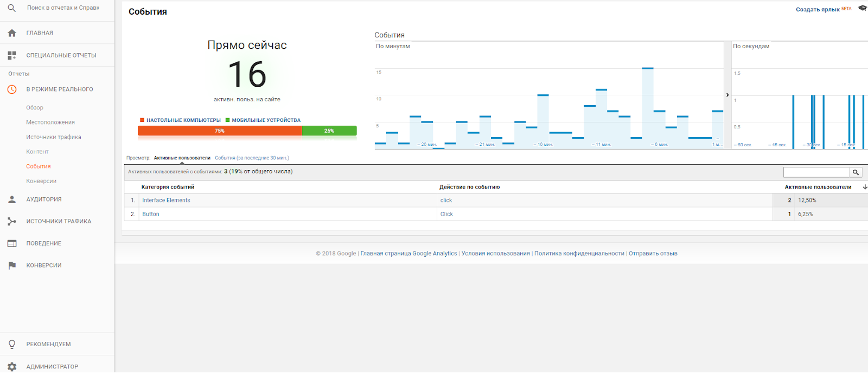Image resolution: width=868 pixels, height=376 pixels.
Task: Click the sort arrow beside Активные пользователи
Action: pos(865,187)
